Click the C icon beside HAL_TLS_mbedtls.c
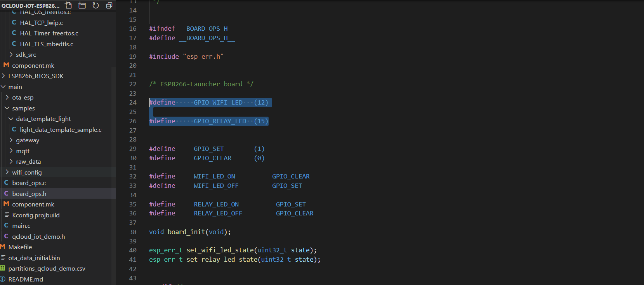Image resolution: width=644 pixels, height=285 pixels. pyautogui.click(x=14, y=44)
